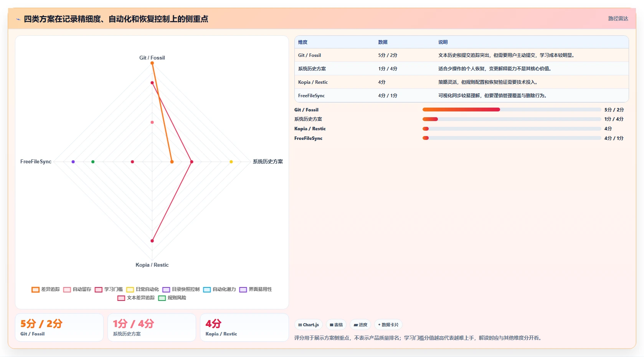This screenshot has height=357, width=644.
Task: Click the header title 四类方案在记录精细度
Action: [116, 19]
